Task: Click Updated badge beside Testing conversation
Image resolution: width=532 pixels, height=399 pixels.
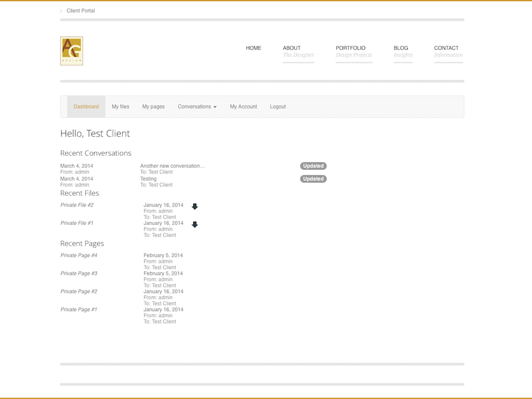Action: coord(313,179)
